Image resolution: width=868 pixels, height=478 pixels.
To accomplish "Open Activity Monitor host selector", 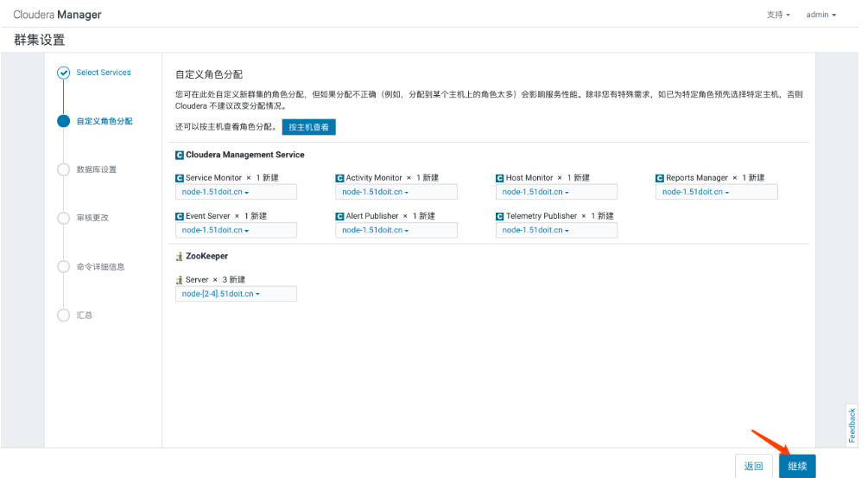I will point(396,192).
